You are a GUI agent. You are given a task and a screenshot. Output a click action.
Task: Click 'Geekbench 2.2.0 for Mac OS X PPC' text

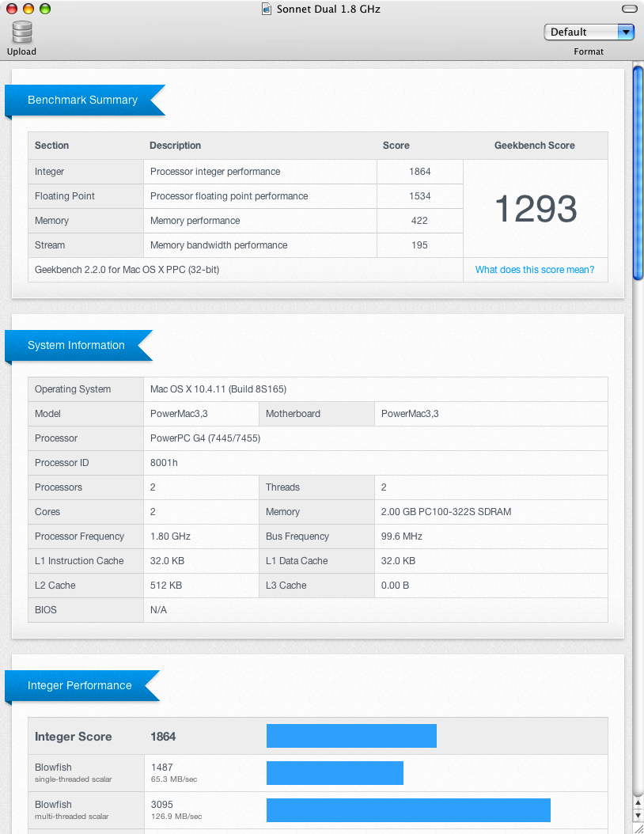pos(127,270)
